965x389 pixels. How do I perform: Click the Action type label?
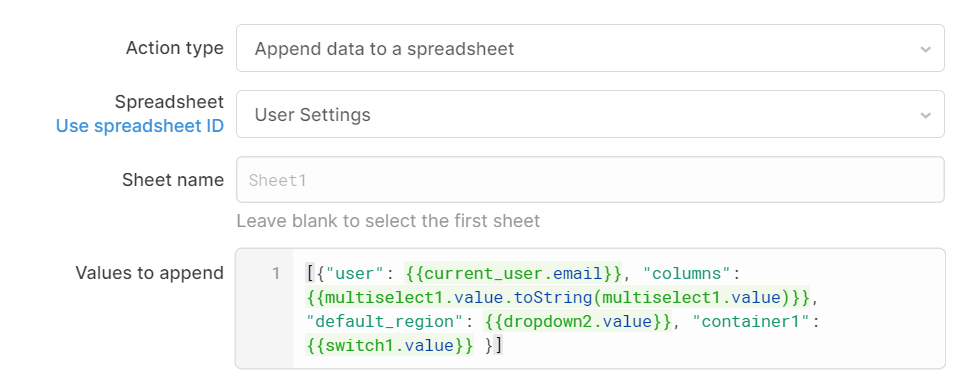coord(175,48)
